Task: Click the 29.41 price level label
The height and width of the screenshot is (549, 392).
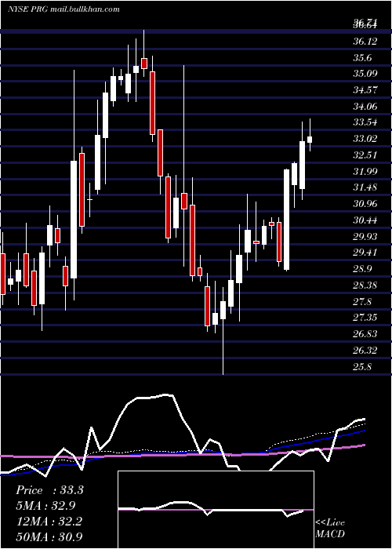Action: 365,253
